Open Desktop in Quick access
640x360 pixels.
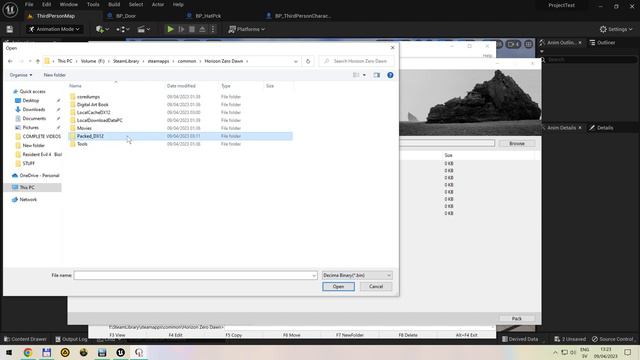31,100
